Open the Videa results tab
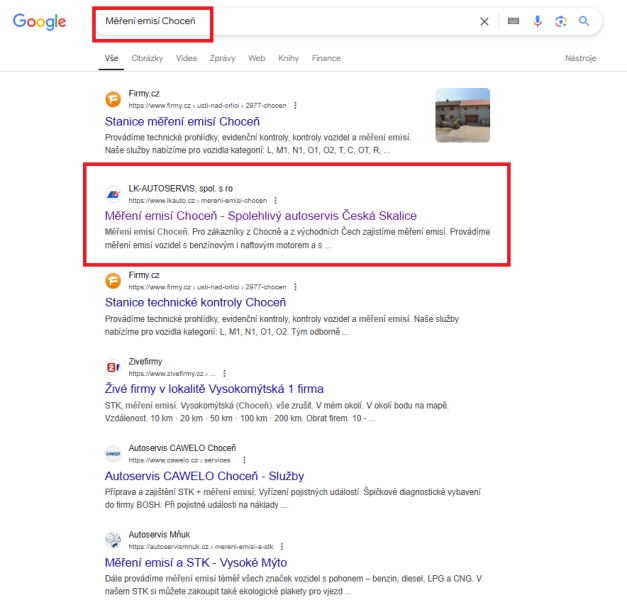 [186, 58]
